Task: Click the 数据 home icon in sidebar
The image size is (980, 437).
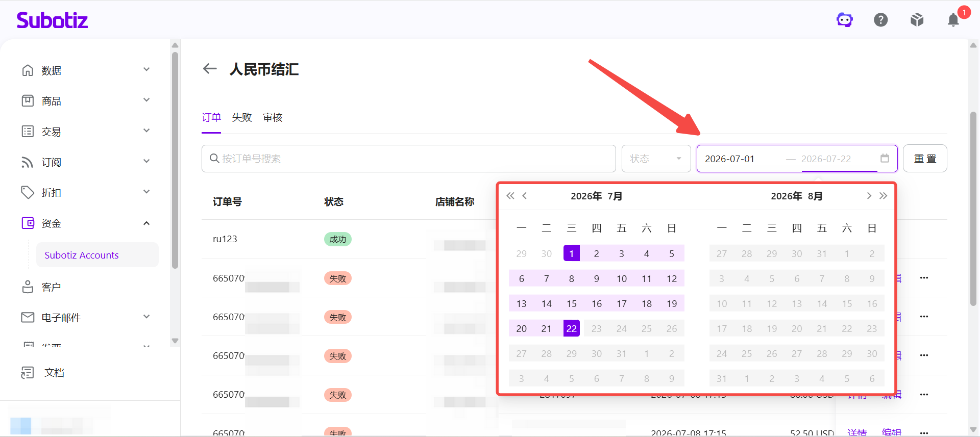Action: [28, 70]
